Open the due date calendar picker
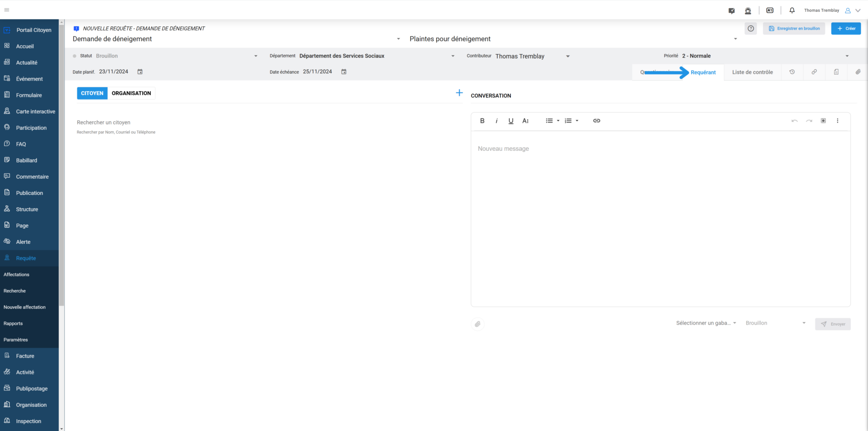This screenshot has height=431, width=868. point(344,72)
